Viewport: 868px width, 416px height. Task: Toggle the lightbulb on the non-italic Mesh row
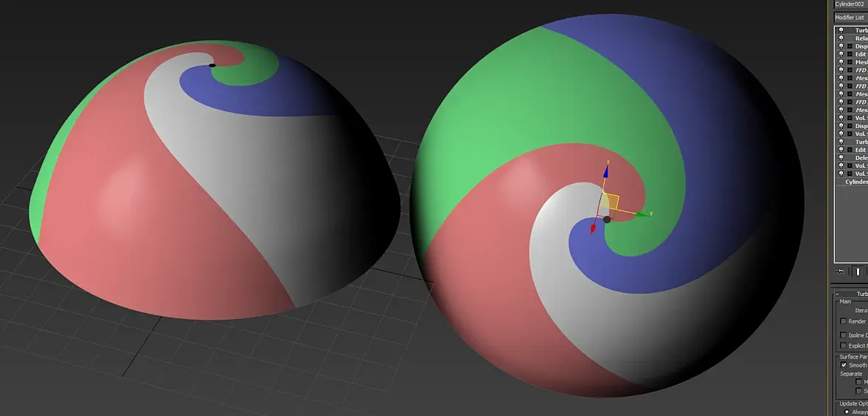[x=841, y=62]
